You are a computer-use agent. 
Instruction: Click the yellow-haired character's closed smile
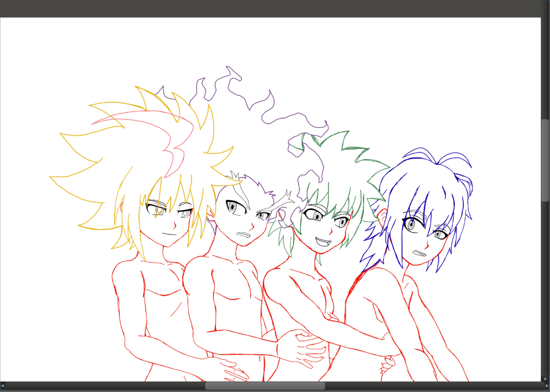169,234
